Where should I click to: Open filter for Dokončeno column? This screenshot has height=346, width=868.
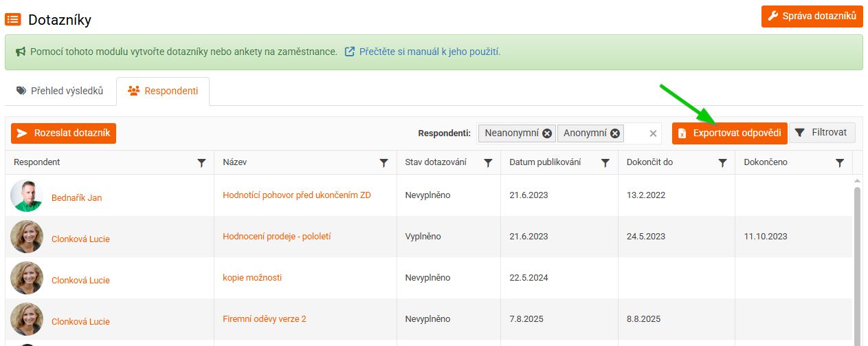(x=840, y=163)
